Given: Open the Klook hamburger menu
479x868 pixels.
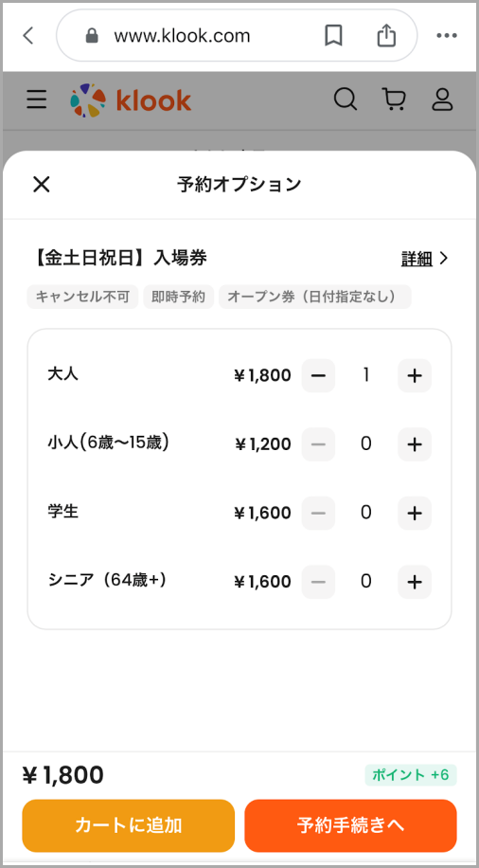Looking at the screenshot, I should (x=37, y=100).
